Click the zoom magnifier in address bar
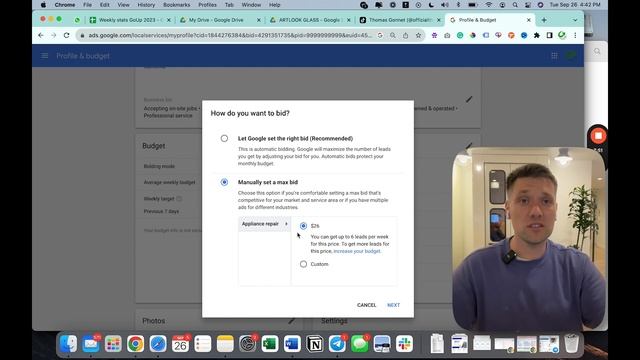 [x=393, y=36]
